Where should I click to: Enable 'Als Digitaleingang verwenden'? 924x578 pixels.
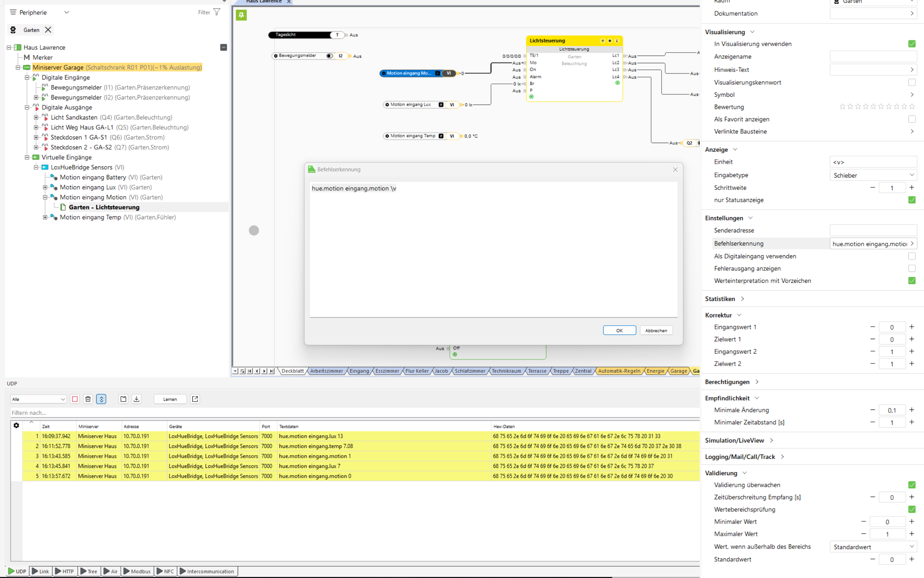(912, 256)
